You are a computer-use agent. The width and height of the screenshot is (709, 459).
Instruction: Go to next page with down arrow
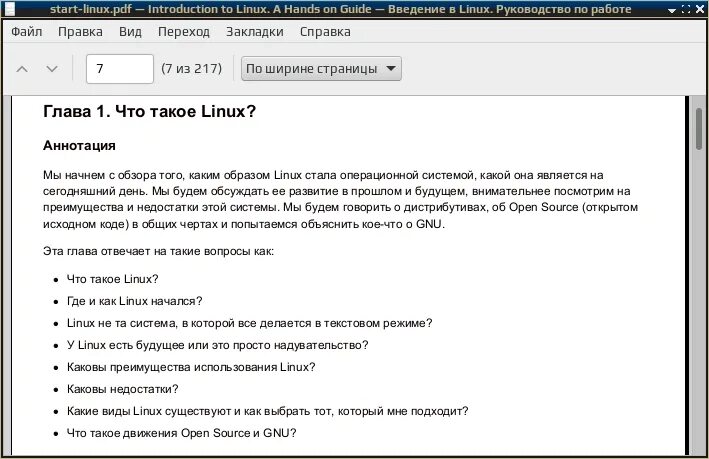(52, 69)
